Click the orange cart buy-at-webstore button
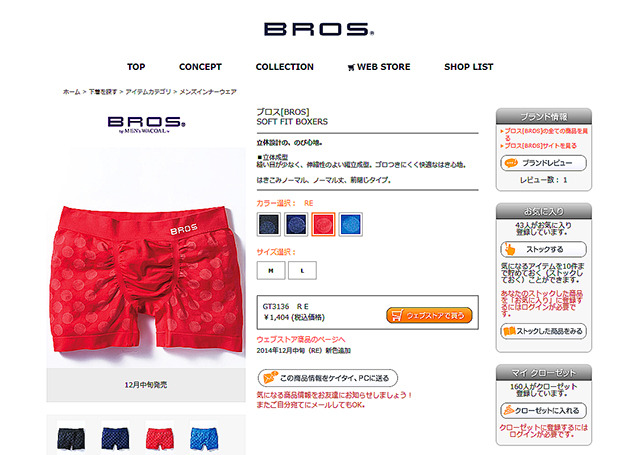Image resolution: width=640 pixels, height=455 pixels. click(x=429, y=315)
